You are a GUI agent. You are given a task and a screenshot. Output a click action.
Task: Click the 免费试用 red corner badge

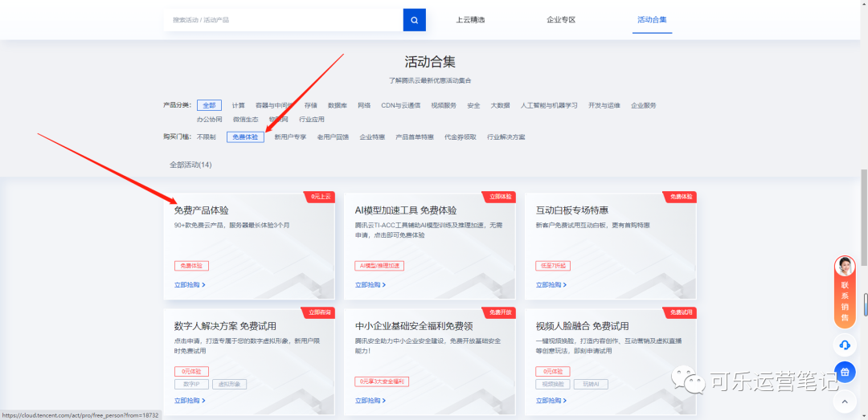click(x=681, y=312)
